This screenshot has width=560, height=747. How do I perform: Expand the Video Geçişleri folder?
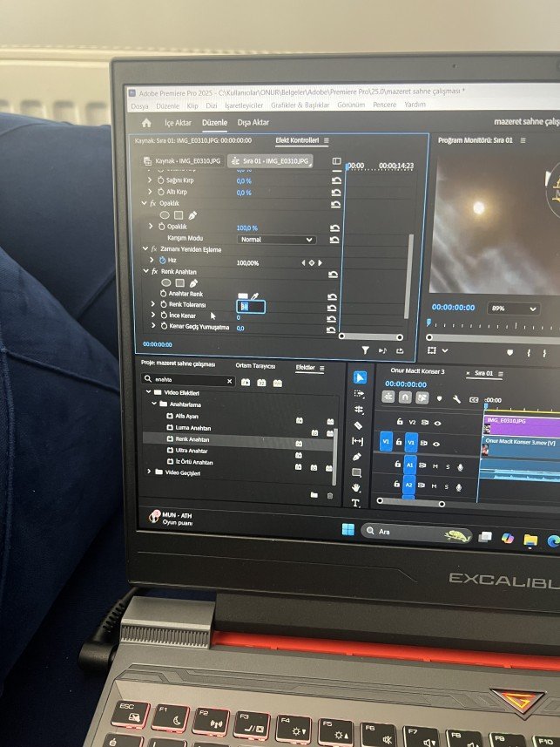coord(148,472)
